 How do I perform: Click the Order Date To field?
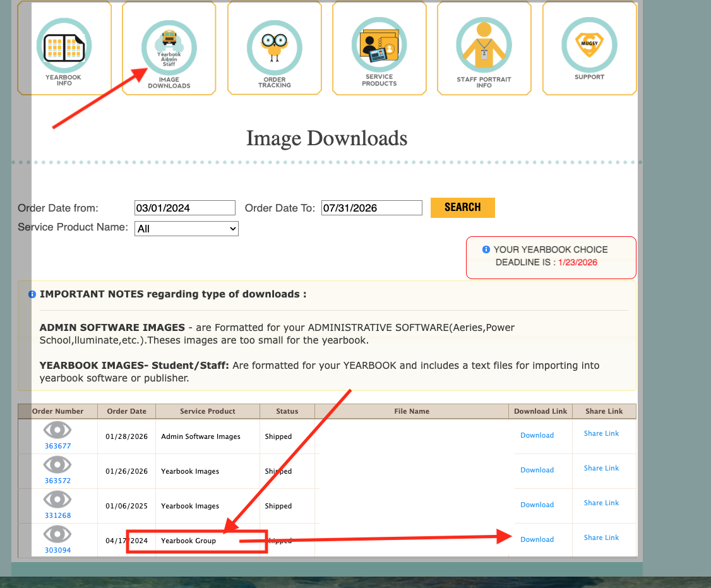[x=372, y=208]
